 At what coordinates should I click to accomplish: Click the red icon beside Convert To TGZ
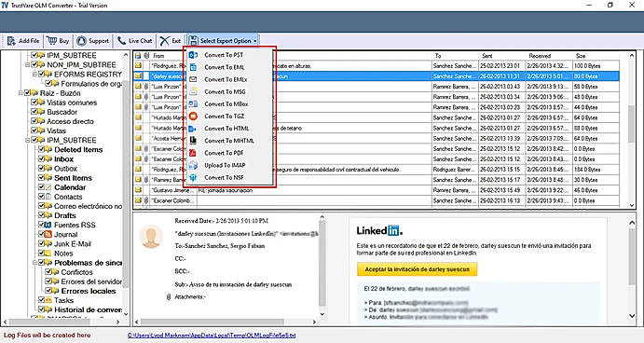tap(193, 117)
